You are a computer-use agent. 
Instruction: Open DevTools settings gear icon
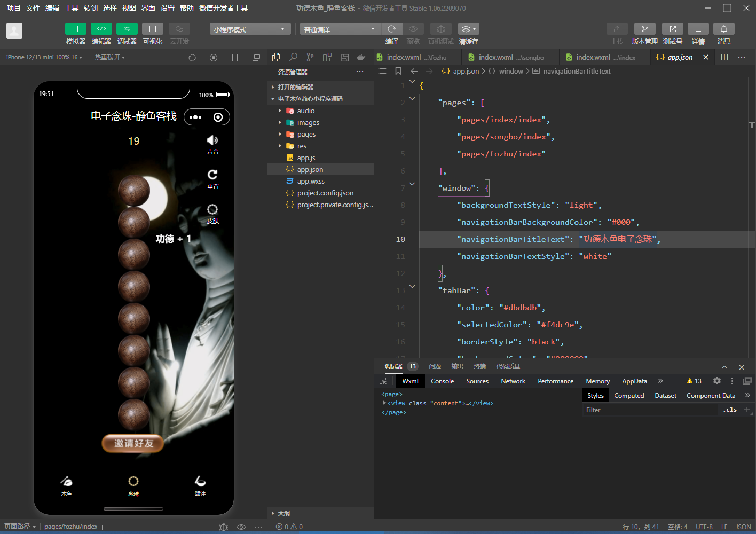click(x=717, y=381)
